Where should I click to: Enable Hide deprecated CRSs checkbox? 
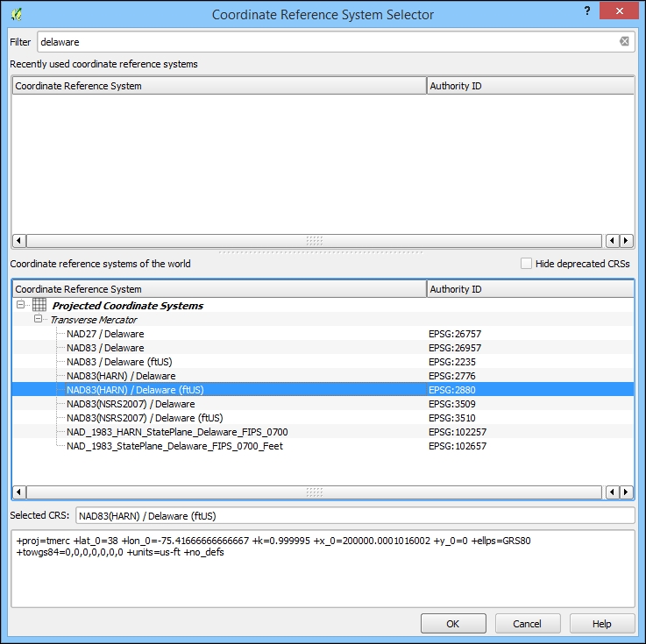(x=526, y=264)
